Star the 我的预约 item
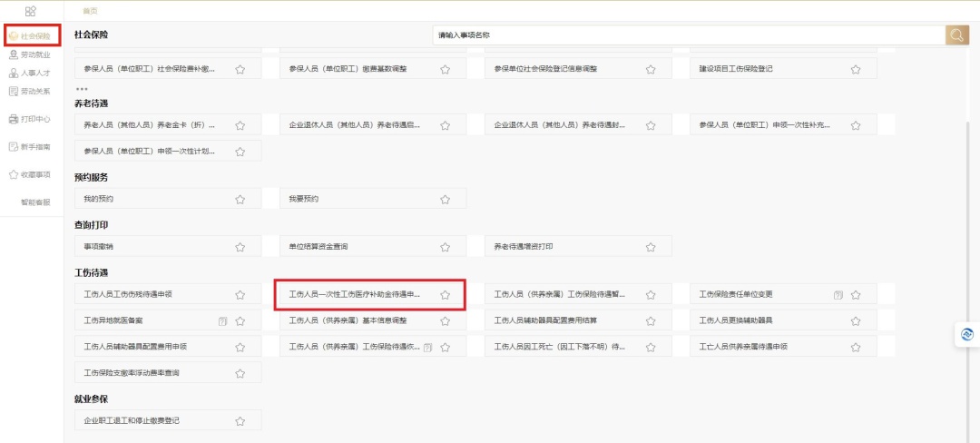This screenshot has height=443, width=980. (x=240, y=200)
